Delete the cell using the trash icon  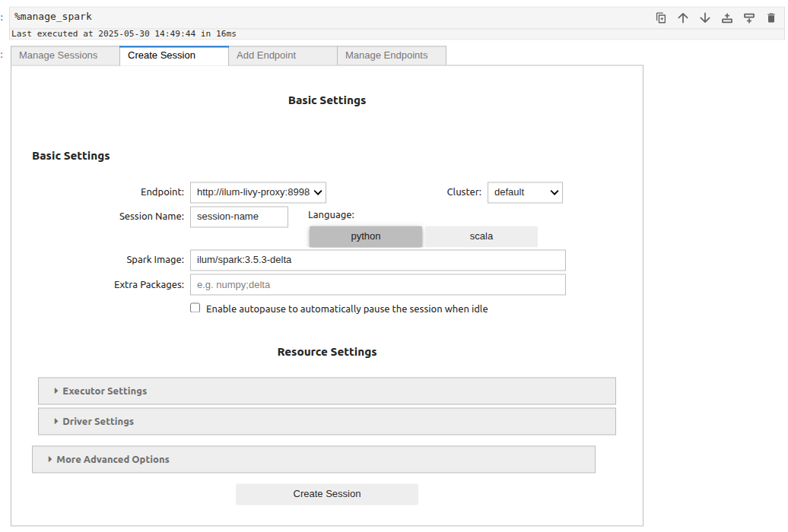(x=771, y=17)
